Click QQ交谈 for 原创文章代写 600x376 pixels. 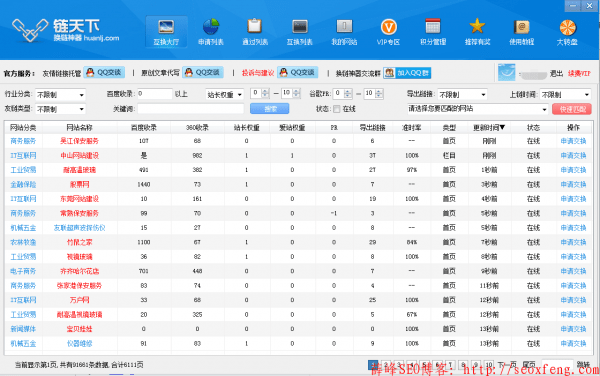[203, 72]
